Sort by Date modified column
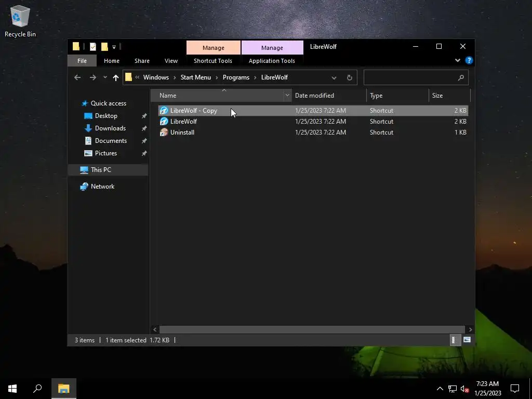The image size is (532, 399). pos(329,96)
